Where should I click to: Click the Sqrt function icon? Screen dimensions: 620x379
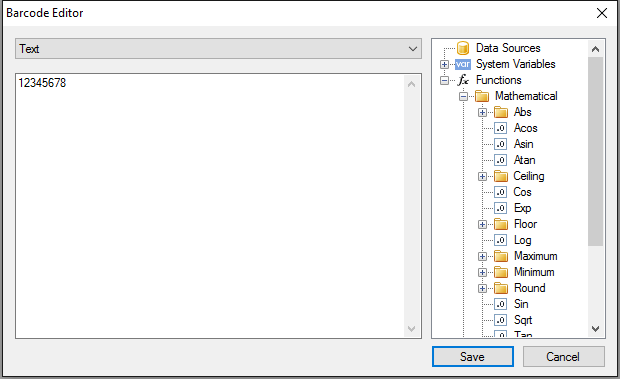[501, 320]
